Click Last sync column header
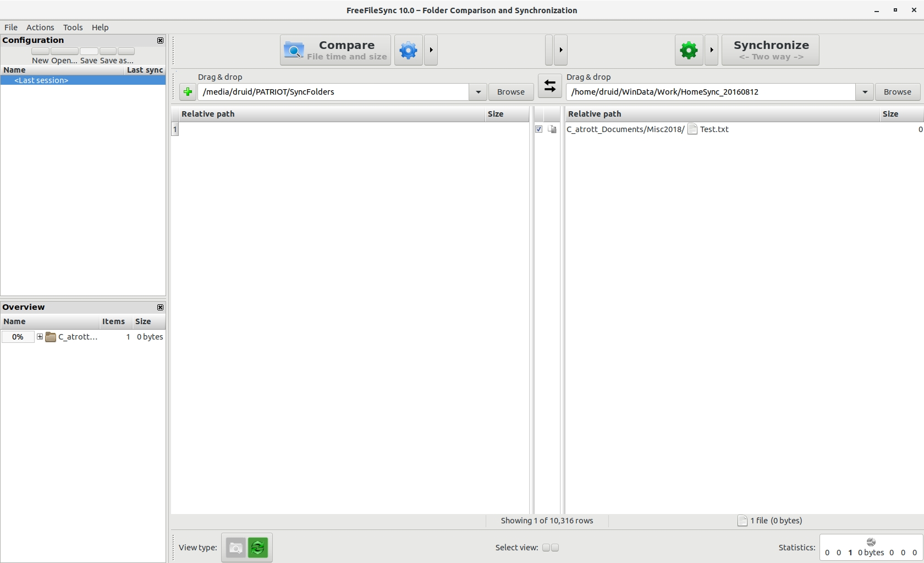The width and height of the screenshot is (924, 563). coord(145,70)
